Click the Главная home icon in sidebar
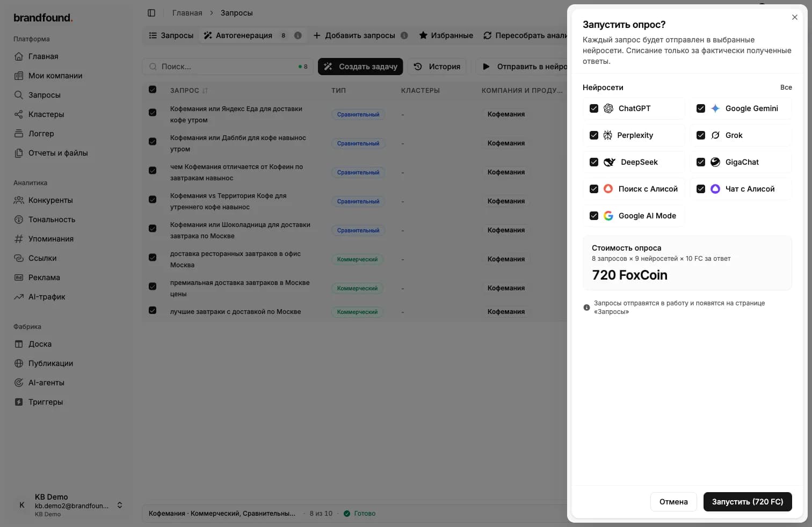This screenshot has height=527, width=812. (x=19, y=56)
